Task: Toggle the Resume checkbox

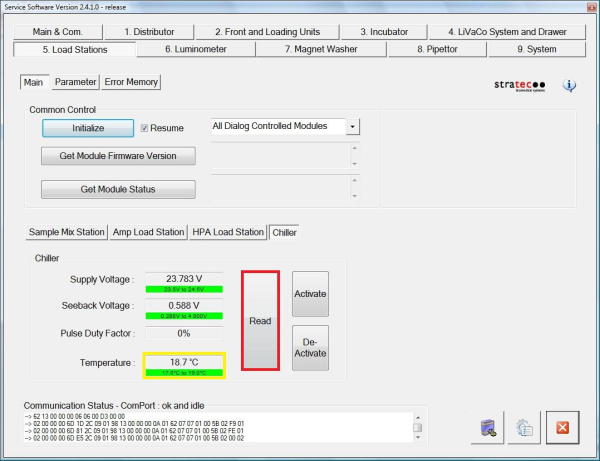Action: pos(145,128)
